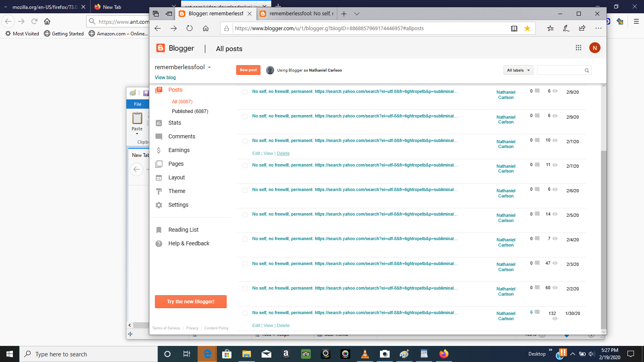The image size is (644, 362).
Task: Select checkbox for post dated 2/5/20
Action: [x=245, y=215]
